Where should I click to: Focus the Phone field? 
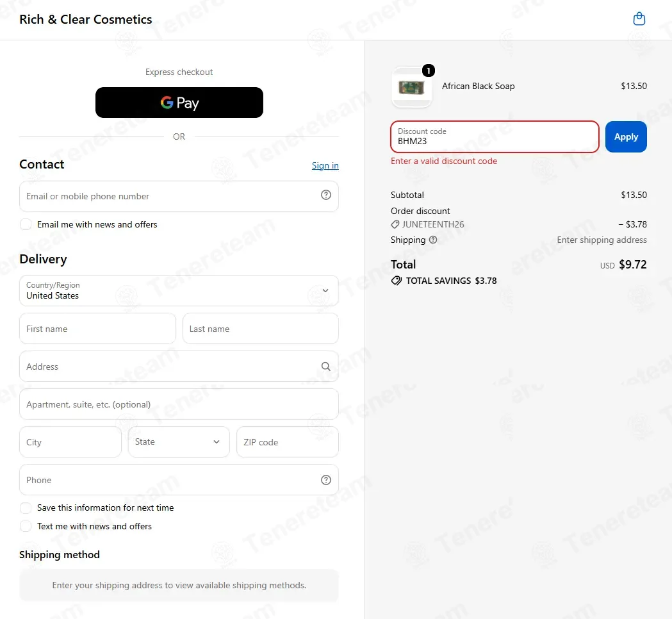[x=179, y=480]
